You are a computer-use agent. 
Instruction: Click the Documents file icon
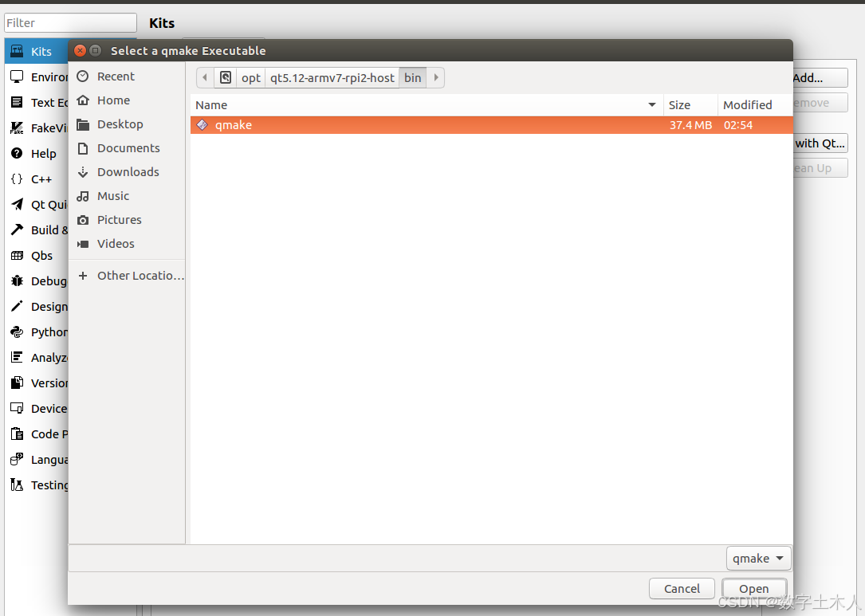click(83, 147)
